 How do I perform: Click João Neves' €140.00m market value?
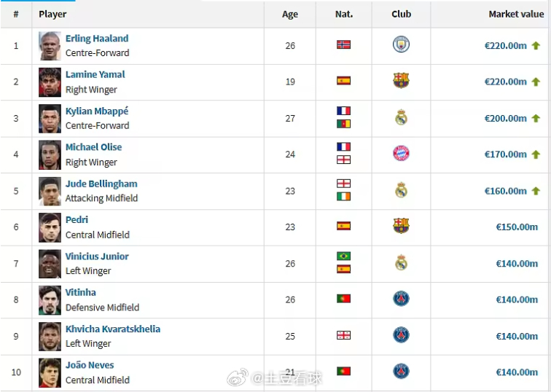[x=517, y=372]
